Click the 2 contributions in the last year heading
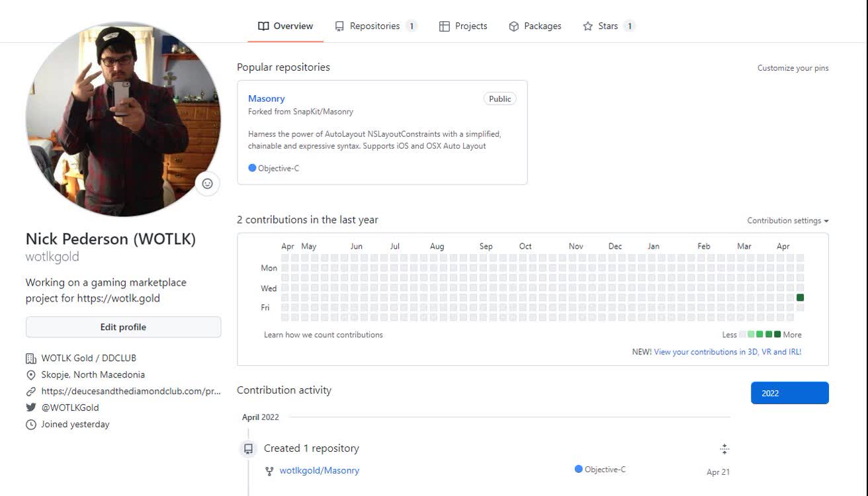 click(x=308, y=220)
